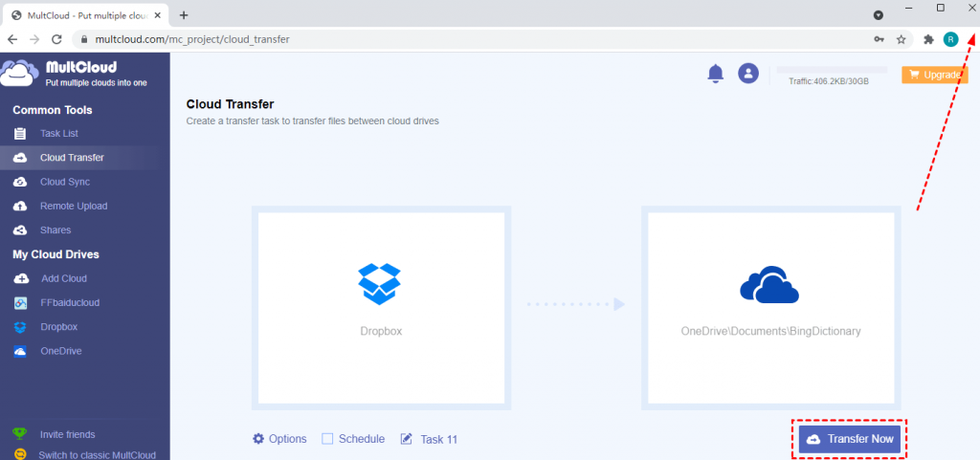Click the browser back arrow

click(12, 39)
